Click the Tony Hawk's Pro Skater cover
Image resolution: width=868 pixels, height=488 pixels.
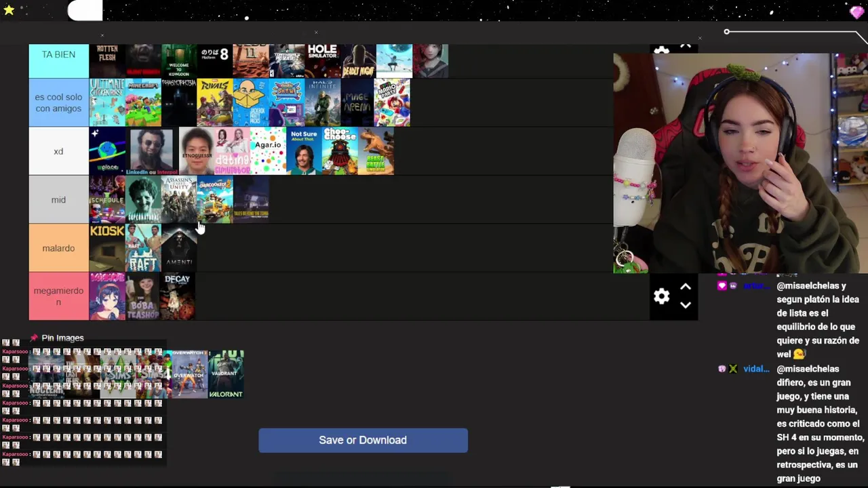click(x=287, y=61)
